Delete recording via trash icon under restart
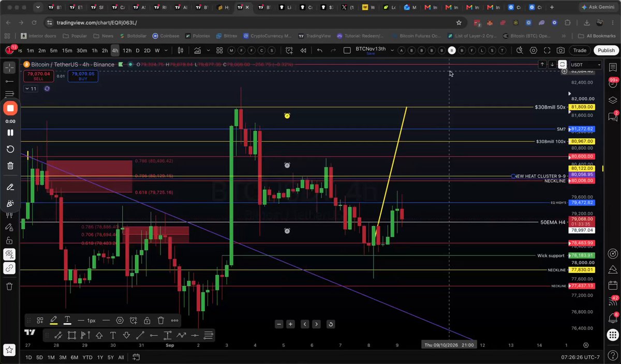This screenshot has height=364, width=621. click(10, 165)
